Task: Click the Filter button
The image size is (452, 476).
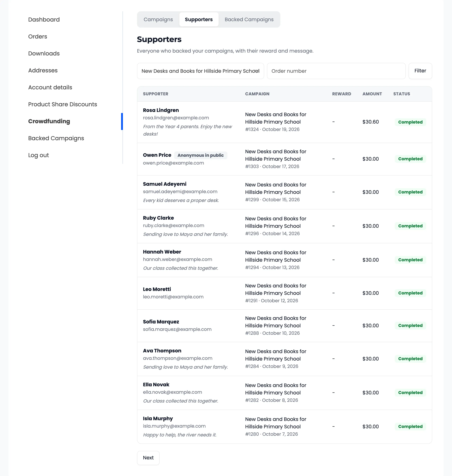Action: [420, 71]
